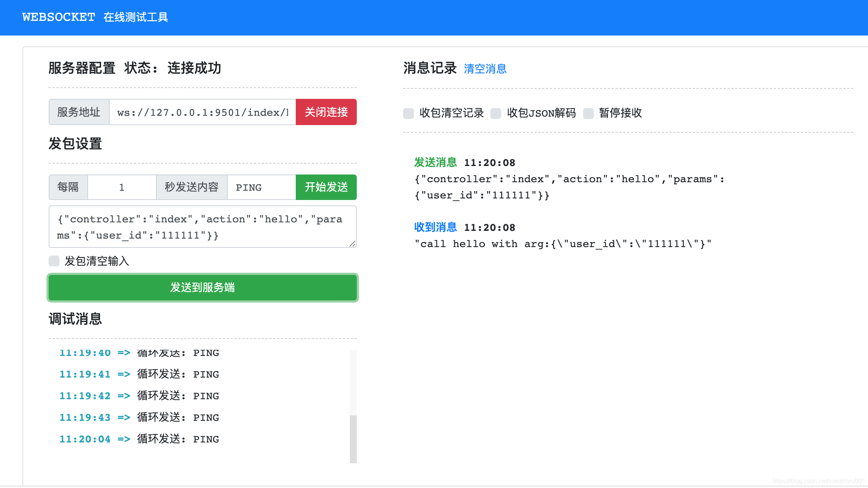Click the 服务地址 label
The width and height of the screenshot is (868, 488).
[79, 112]
